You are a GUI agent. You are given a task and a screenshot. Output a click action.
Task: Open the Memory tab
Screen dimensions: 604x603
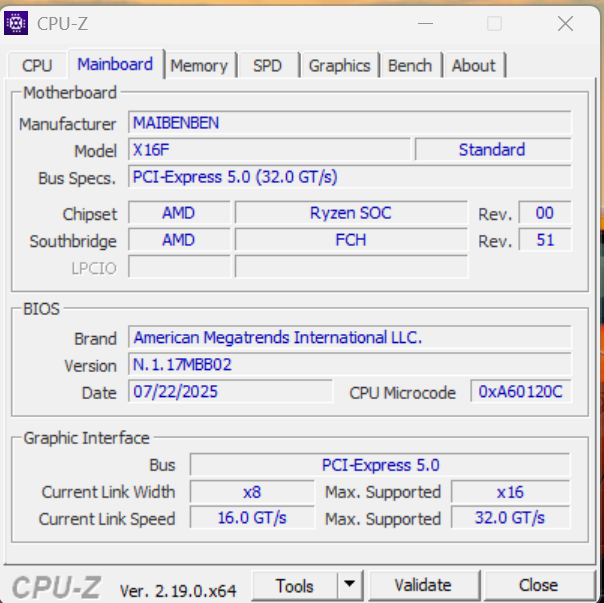coord(199,66)
